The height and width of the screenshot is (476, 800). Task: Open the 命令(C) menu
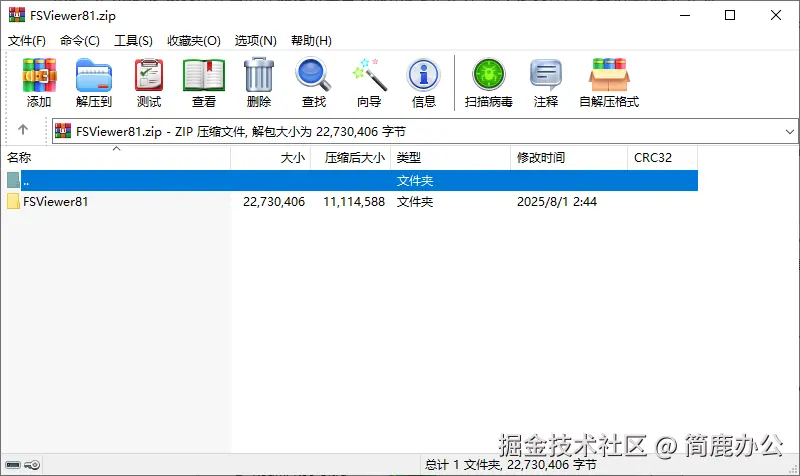pyautogui.click(x=80, y=40)
